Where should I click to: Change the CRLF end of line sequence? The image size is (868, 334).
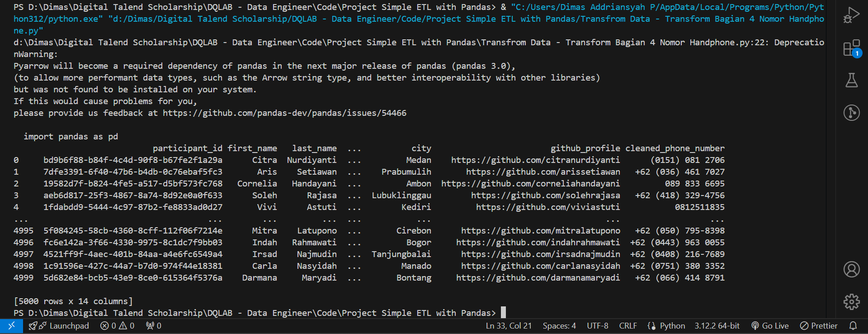(x=627, y=326)
